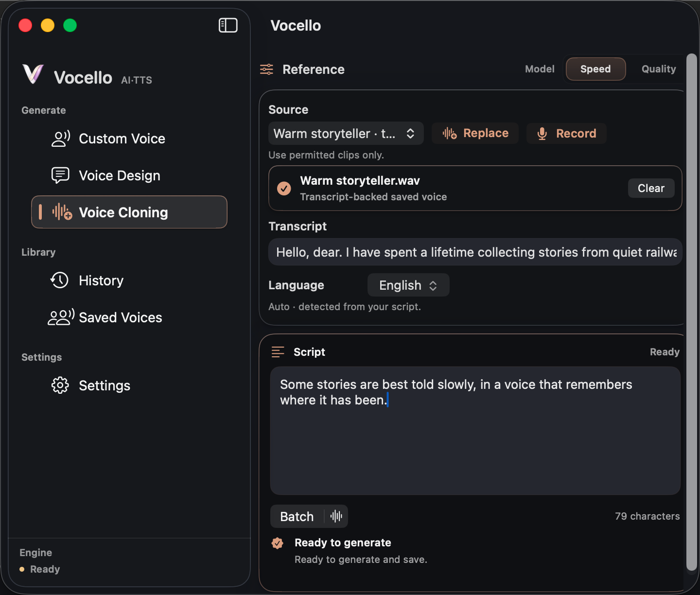Click 'Ready to generate and save.' text
700x595 pixels.
click(361, 560)
